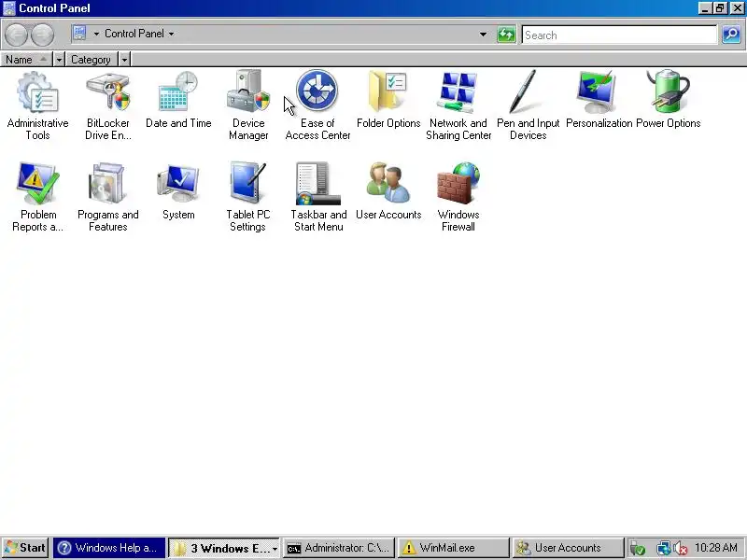Screen dimensions: 747x560
Task: Expand arrow after Control Panel breadcrumb
Action: point(171,34)
